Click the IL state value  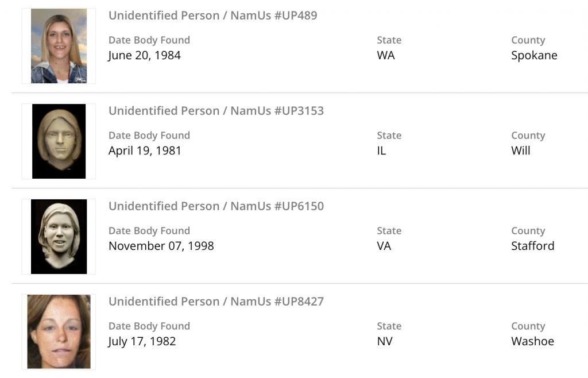(381, 151)
